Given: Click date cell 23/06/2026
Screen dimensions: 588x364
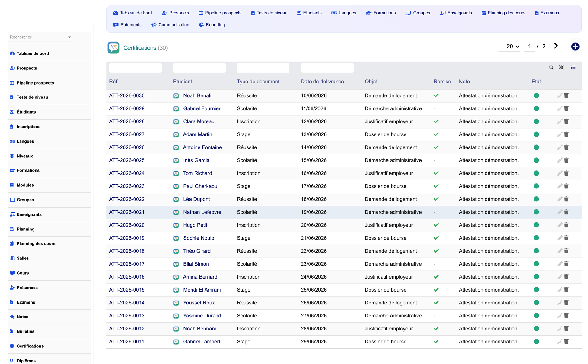Looking at the screenshot, I should (x=314, y=264).
